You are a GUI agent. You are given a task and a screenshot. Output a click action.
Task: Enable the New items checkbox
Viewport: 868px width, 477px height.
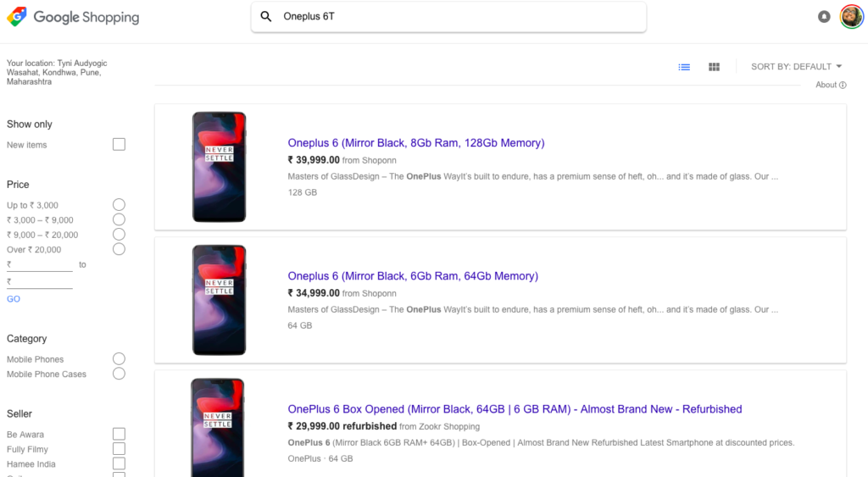pyautogui.click(x=119, y=145)
